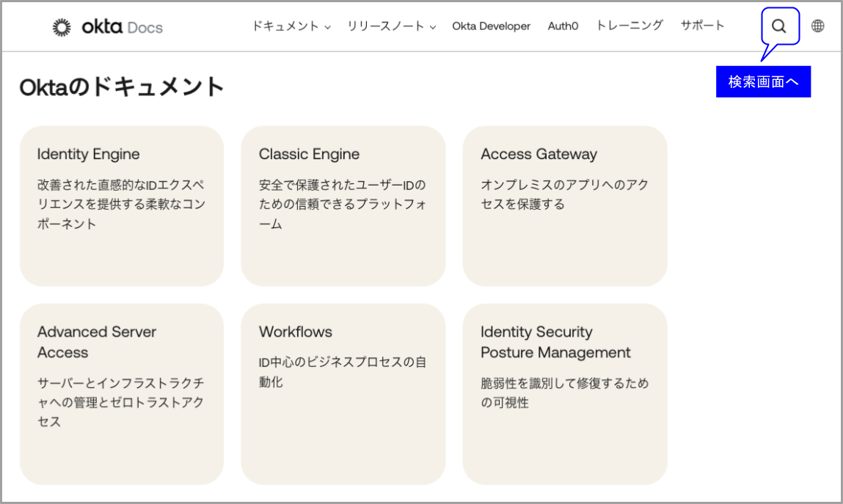Click the globe language selector icon
This screenshot has width=843, height=504.
coord(817,26)
